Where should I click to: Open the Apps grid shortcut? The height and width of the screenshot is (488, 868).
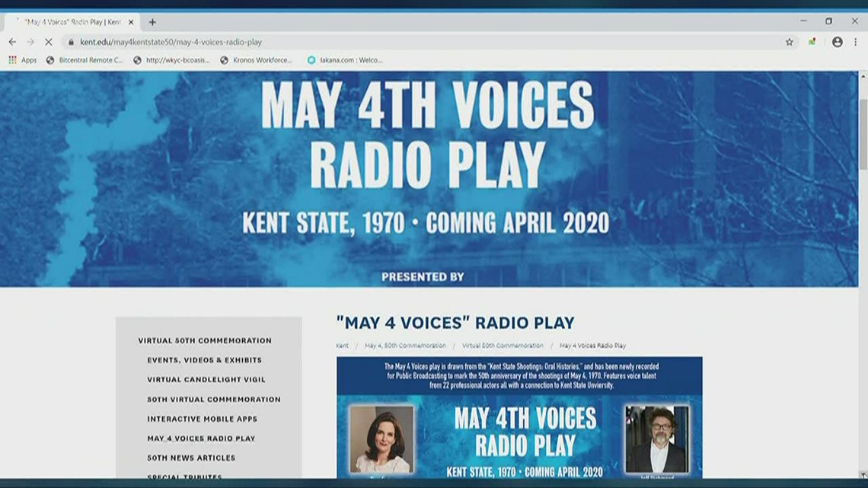[x=23, y=60]
